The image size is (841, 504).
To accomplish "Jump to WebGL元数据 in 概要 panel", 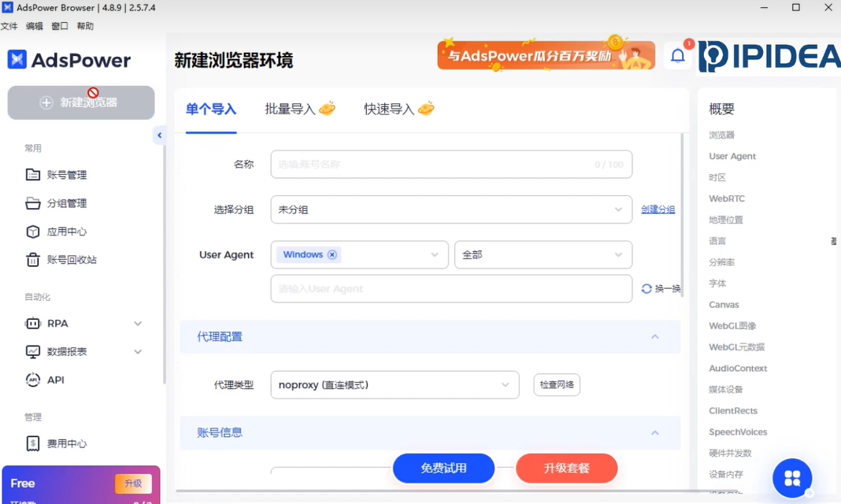I will (736, 347).
